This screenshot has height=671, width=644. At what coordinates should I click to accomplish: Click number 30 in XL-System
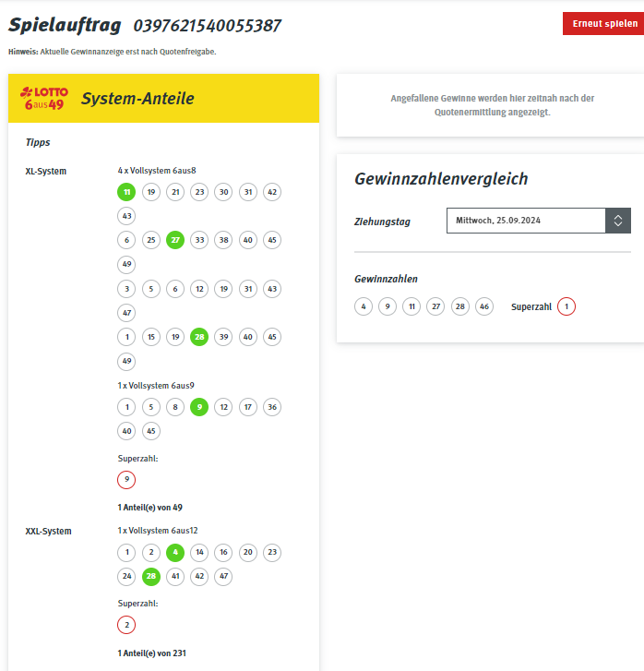coord(224,192)
